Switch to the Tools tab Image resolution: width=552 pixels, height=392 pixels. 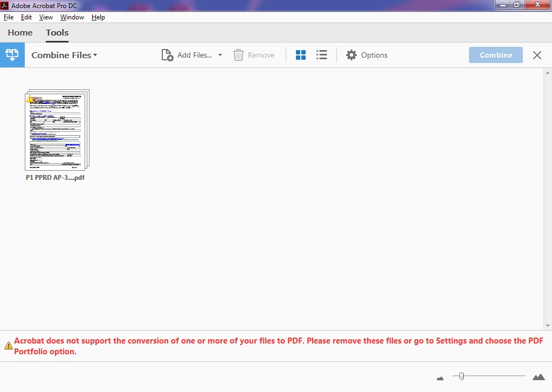point(57,33)
